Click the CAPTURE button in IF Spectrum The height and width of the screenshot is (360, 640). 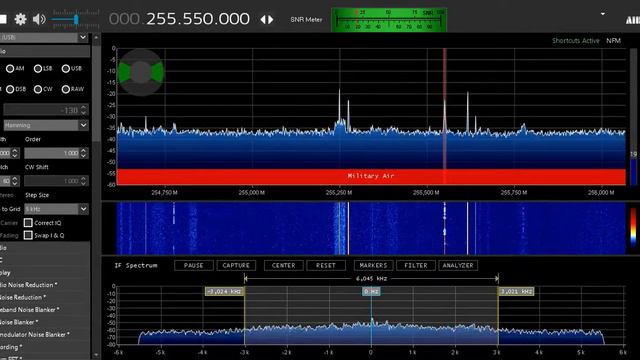point(236,265)
